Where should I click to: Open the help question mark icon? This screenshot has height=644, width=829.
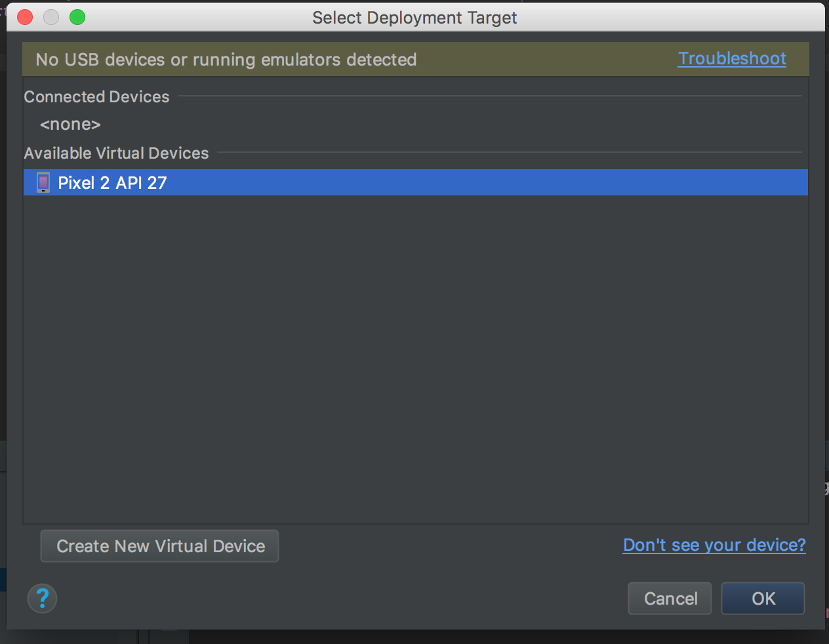[41, 598]
